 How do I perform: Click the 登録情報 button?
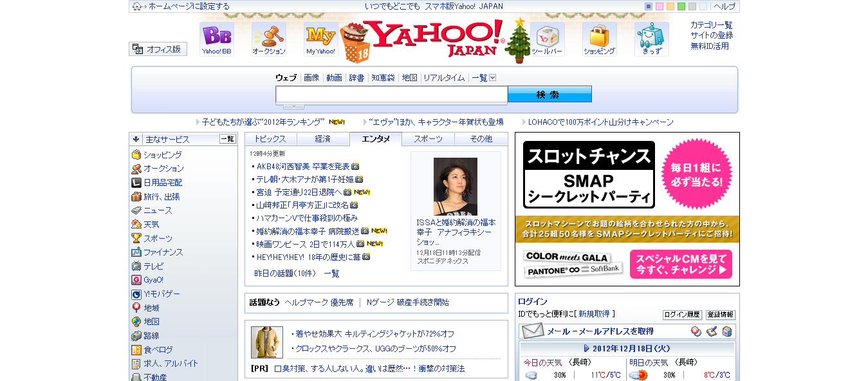(x=721, y=315)
